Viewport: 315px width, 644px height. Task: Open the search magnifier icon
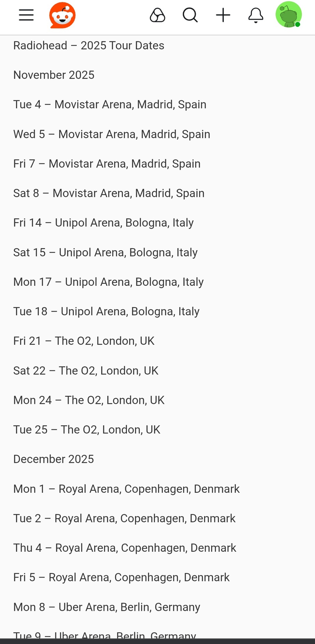coord(190,15)
